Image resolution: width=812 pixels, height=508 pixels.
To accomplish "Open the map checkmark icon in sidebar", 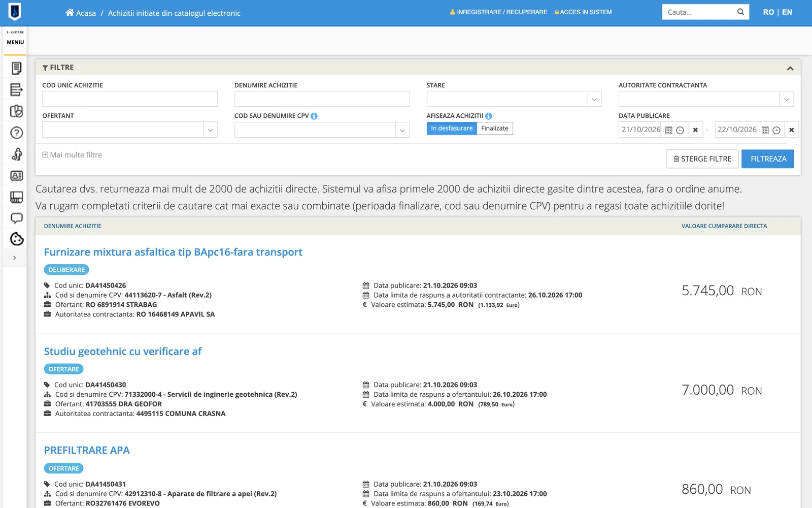I will click(16, 111).
